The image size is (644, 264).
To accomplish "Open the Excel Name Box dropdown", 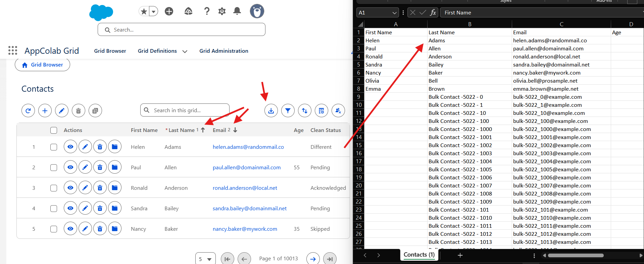I will pos(394,13).
